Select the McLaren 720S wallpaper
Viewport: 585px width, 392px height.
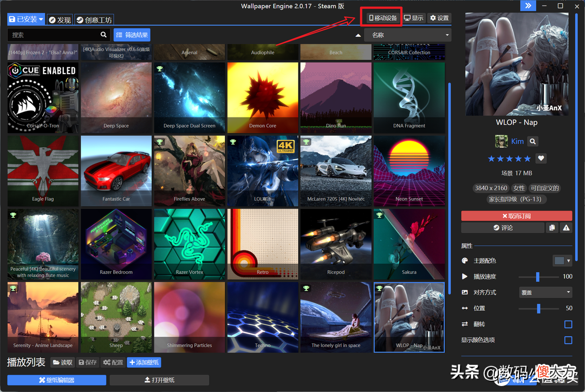[336, 171]
